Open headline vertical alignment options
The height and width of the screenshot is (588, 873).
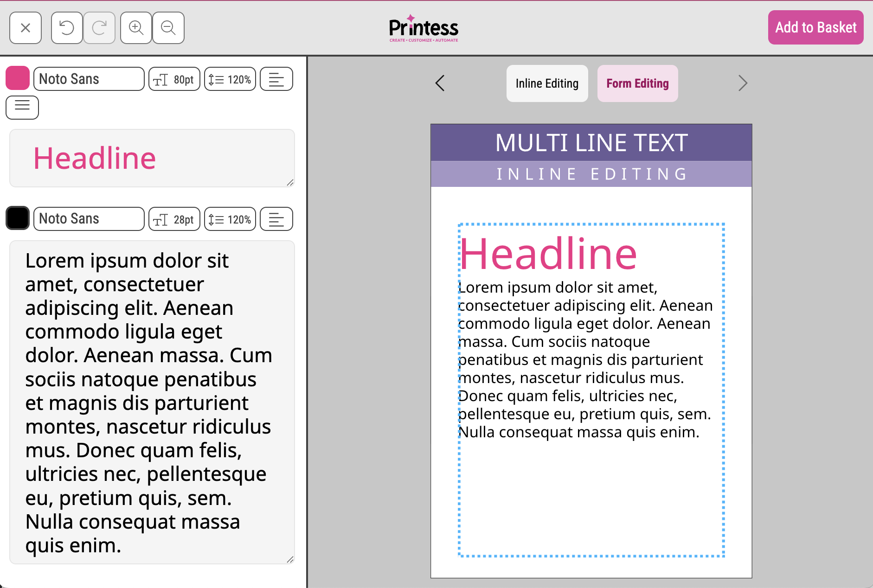click(22, 107)
